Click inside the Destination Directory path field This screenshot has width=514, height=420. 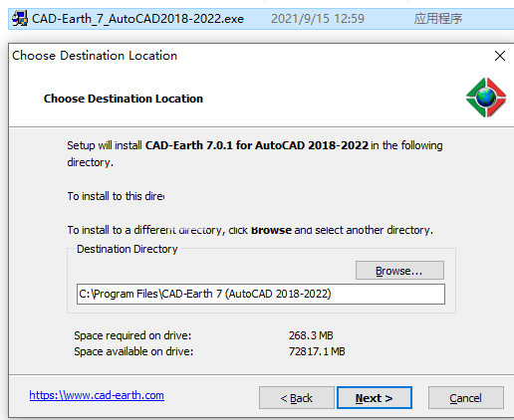click(261, 294)
